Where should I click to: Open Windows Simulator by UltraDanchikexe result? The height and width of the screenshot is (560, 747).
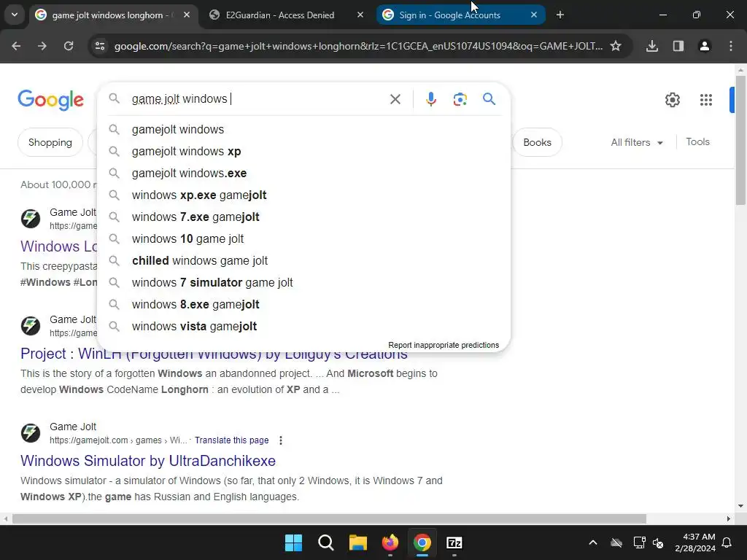(x=148, y=461)
